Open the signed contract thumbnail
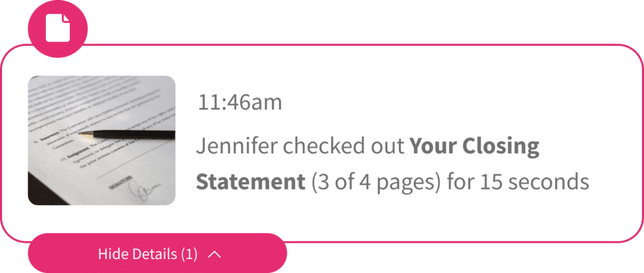The height and width of the screenshot is (273, 644). [x=101, y=140]
